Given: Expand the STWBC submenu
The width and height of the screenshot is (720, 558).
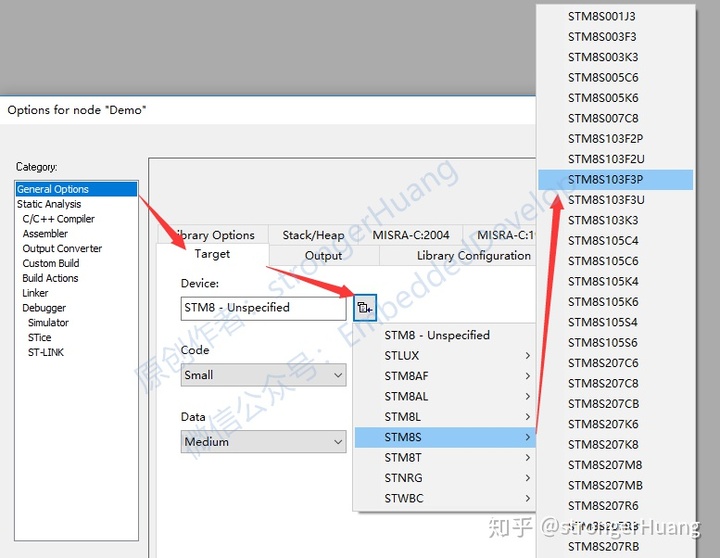Looking at the screenshot, I should click(444, 498).
